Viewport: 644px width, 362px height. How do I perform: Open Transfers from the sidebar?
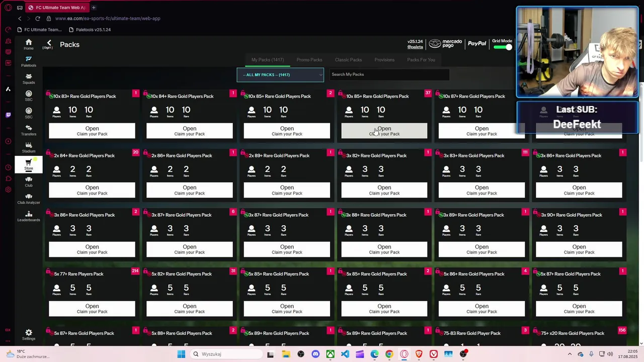point(29,130)
